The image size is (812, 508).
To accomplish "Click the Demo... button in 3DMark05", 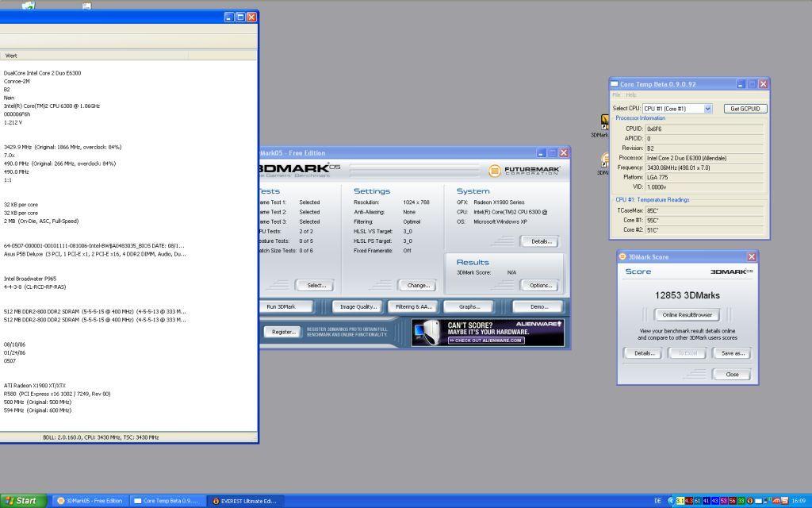I will (538, 307).
